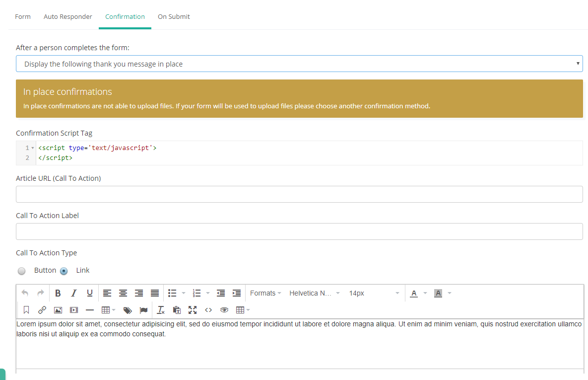Click the Call To Action Label field
This screenshot has height=380, width=588.
click(x=299, y=231)
